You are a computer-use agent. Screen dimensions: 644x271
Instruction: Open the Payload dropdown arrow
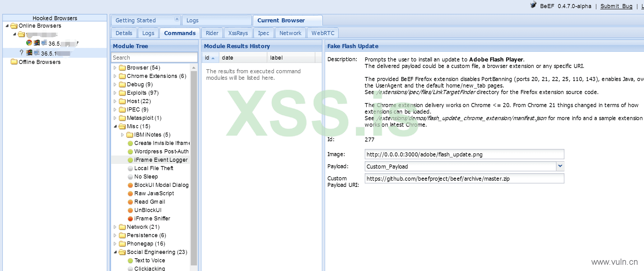pos(560,166)
